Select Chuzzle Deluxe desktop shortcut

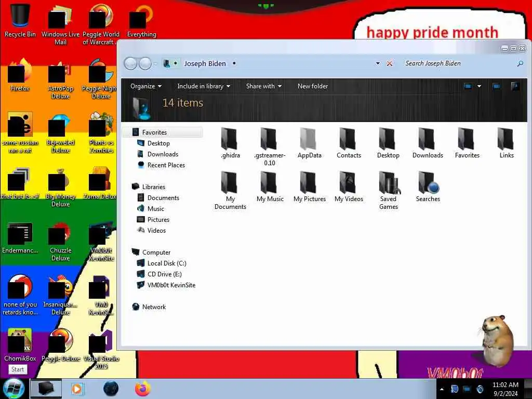tap(60, 242)
